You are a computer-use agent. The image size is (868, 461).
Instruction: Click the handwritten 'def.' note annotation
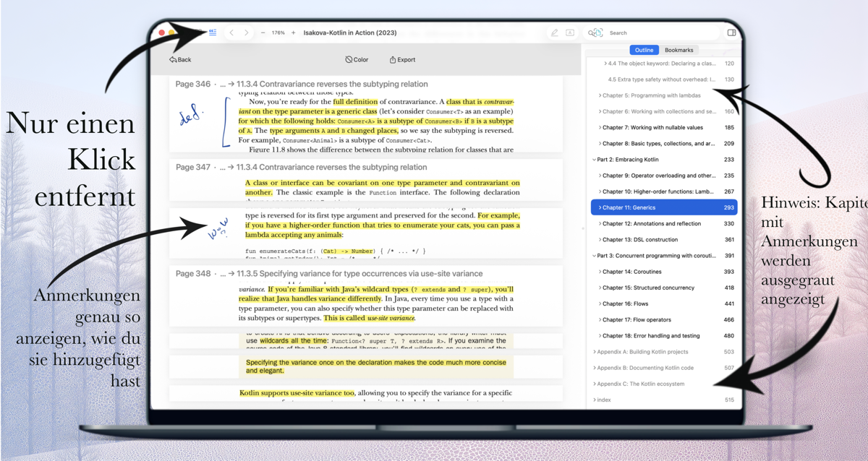click(x=192, y=116)
